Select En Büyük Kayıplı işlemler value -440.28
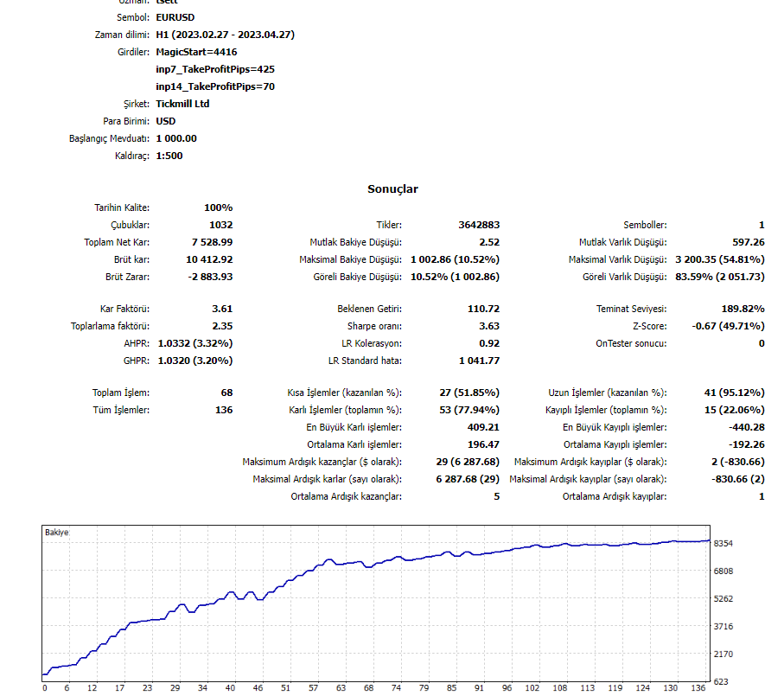Image resolution: width=784 pixels, height=696 pixels. 747,427
